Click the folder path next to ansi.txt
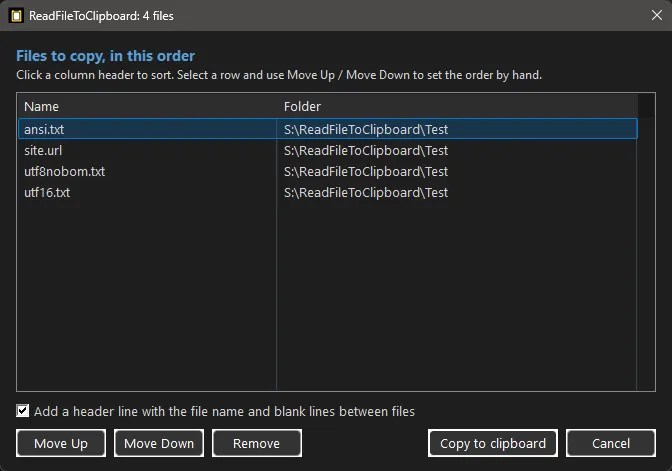The width and height of the screenshot is (672, 471). [366, 129]
